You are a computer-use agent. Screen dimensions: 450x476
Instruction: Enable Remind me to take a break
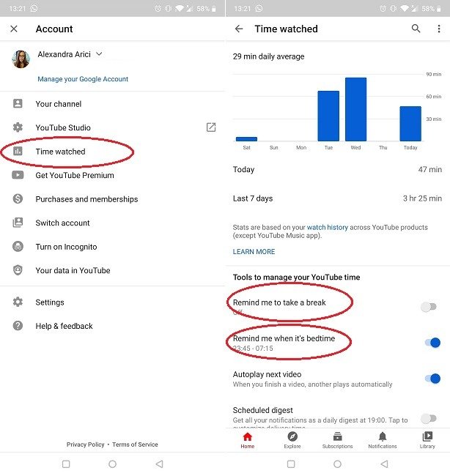429,307
